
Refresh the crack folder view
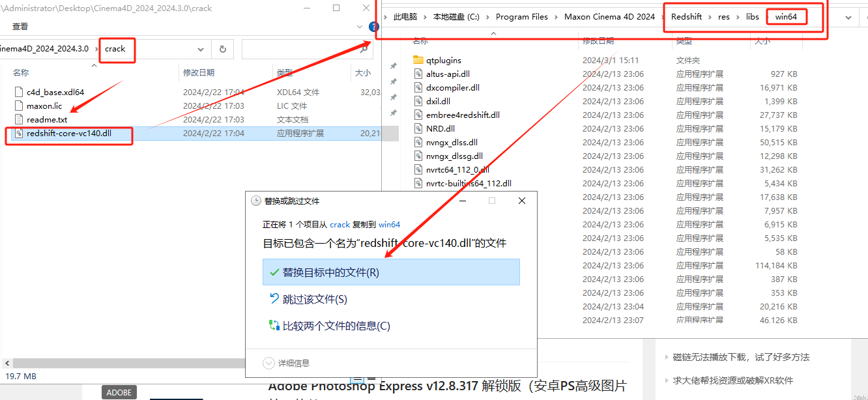pyautogui.click(x=223, y=49)
